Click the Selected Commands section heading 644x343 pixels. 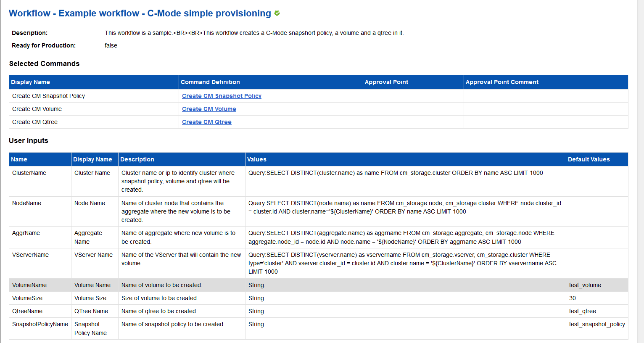(44, 63)
